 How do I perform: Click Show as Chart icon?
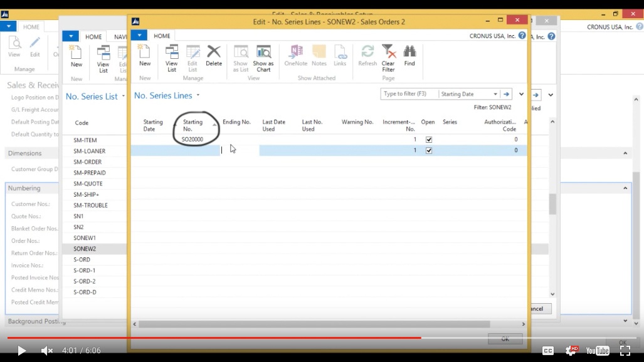[x=263, y=58]
